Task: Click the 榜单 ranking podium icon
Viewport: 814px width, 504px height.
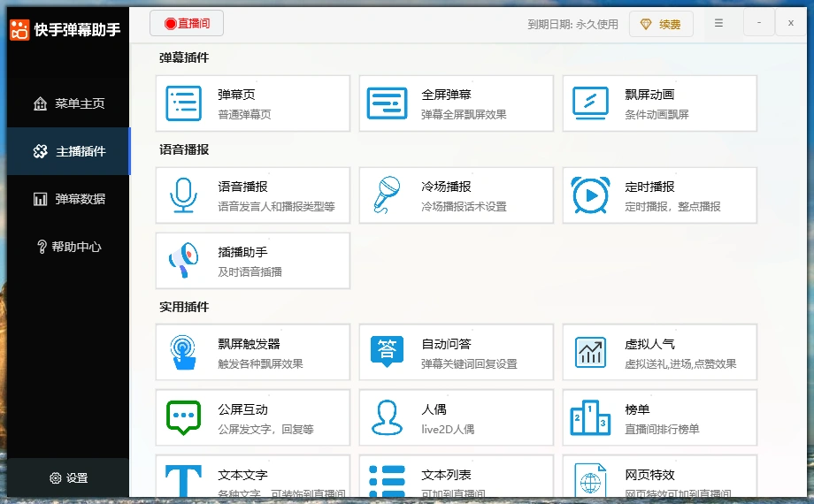Action: pyautogui.click(x=590, y=417)
